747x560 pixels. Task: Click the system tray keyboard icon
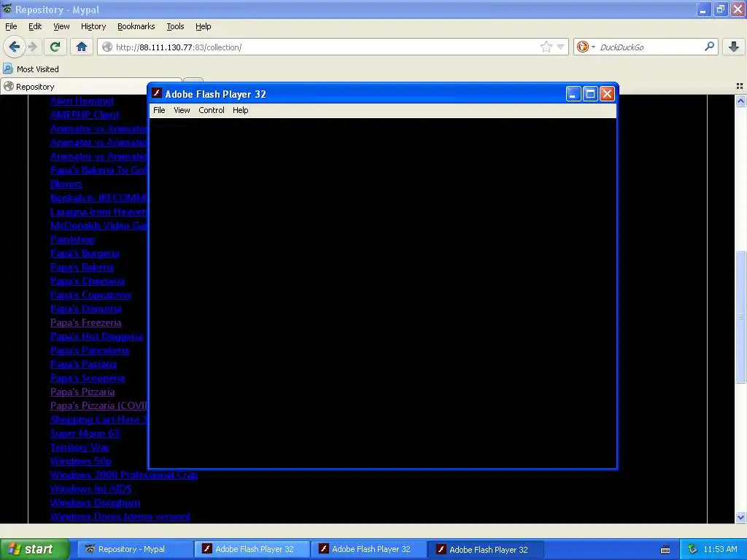coord(665,550)
